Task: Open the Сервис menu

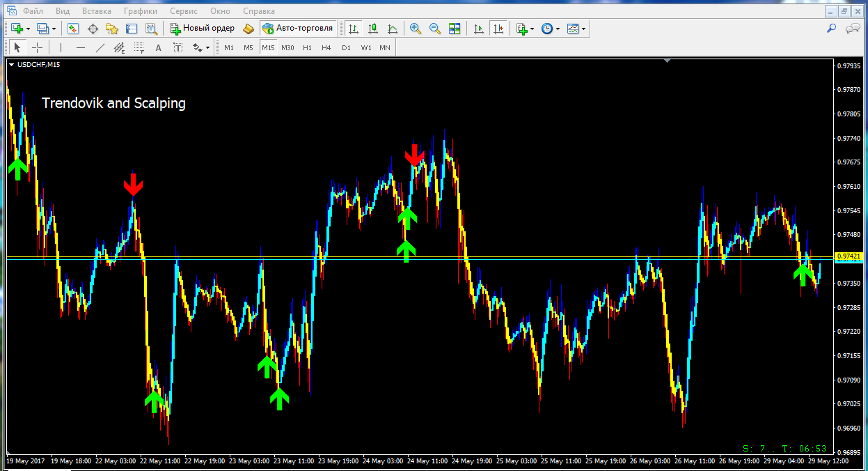Action: click(184, 11)
